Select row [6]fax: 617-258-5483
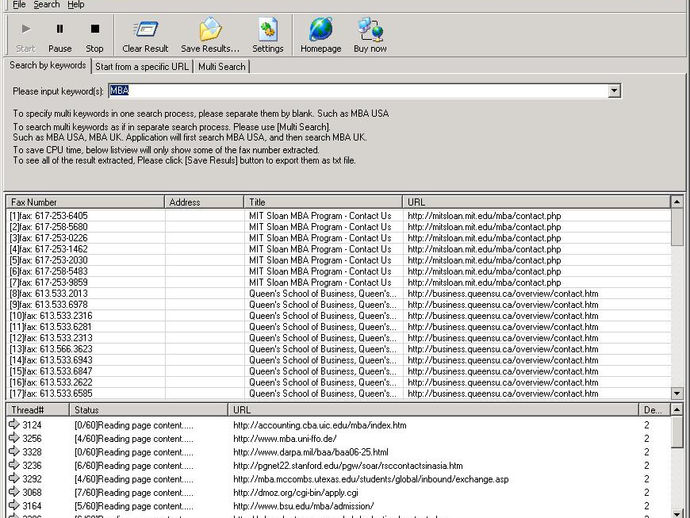Screen dimensions: 690x518 tap(339, 271)
